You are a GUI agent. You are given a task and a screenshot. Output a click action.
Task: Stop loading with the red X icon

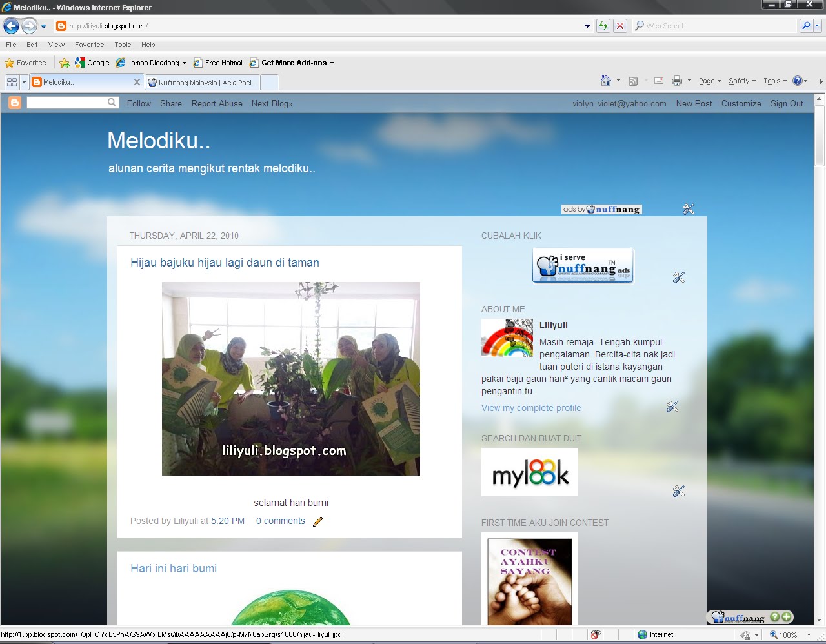[x=620, y=26]
